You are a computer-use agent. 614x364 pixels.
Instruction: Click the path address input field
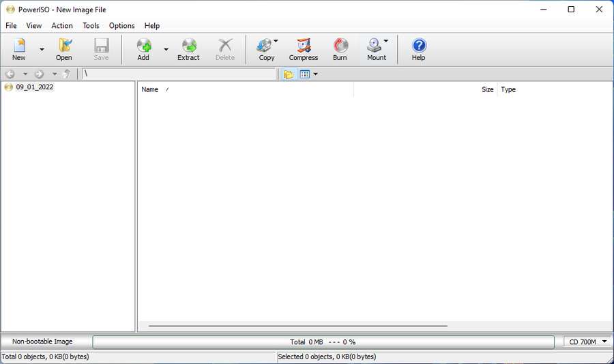tap(179, 74)
